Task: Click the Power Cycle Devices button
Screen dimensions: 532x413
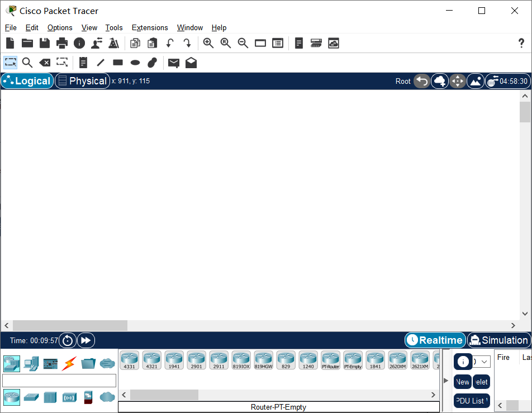Action: 68,340
